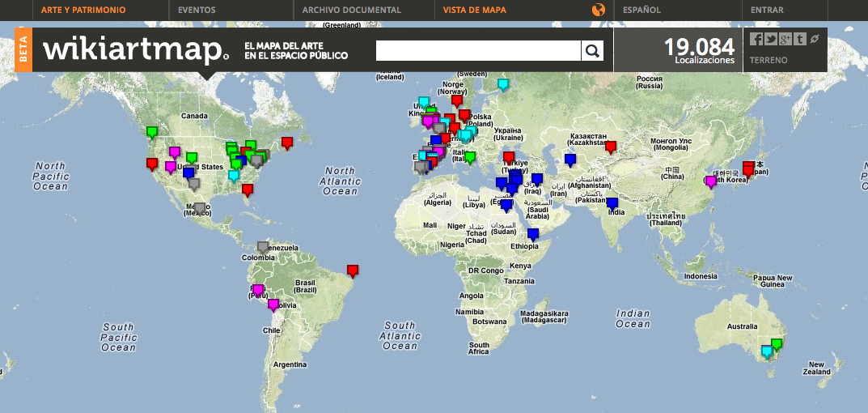Screen dimensions: 868x413
Task: Share via the Tumblr icon
Action: click(799, 39)
